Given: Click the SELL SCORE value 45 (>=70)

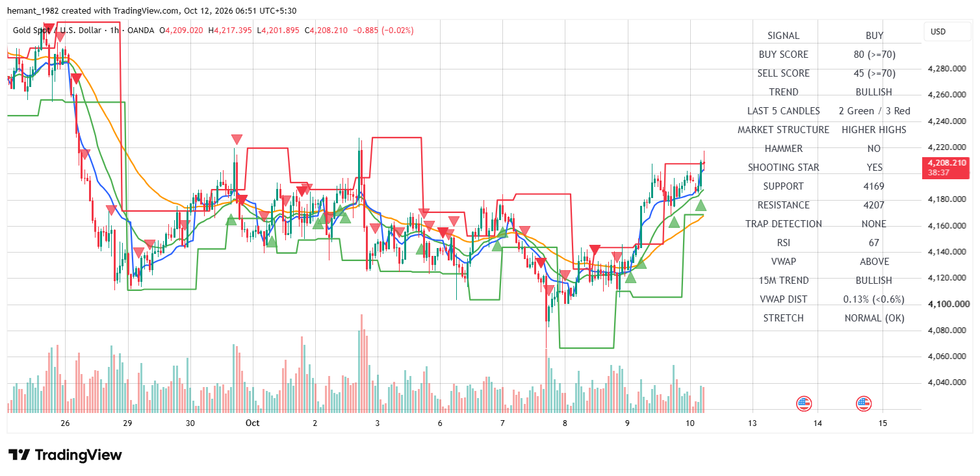Looking at the screenshot, I should click(x=874, y=73).
